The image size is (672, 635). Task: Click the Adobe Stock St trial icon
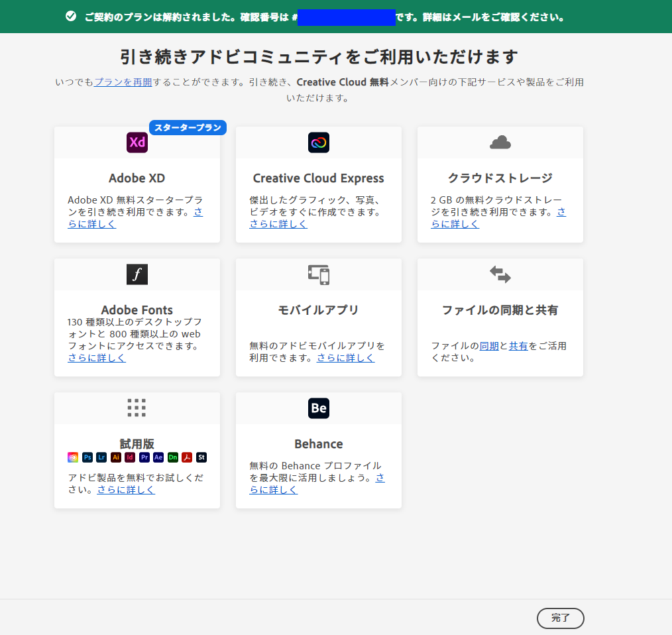201,457
